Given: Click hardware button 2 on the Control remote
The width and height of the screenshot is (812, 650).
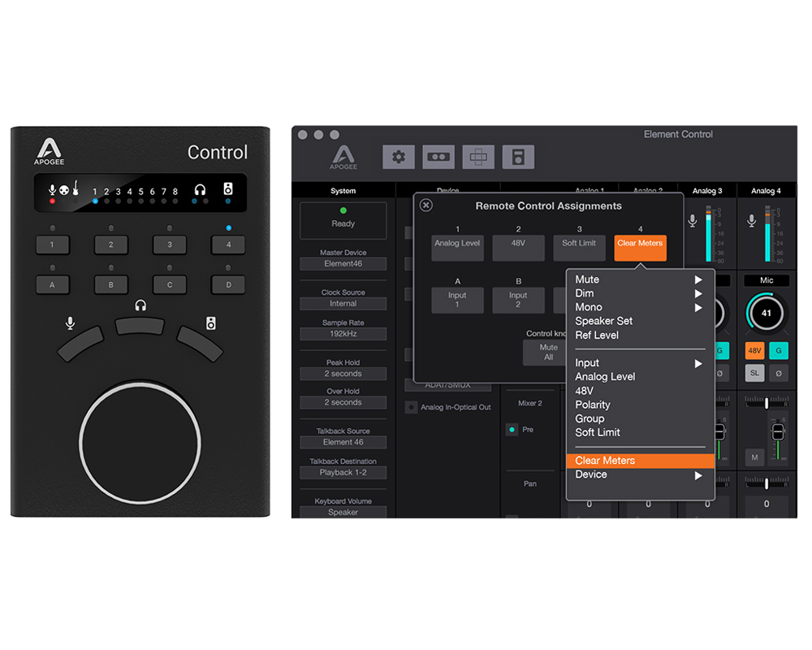Looking at the screenshot, I should coord(110,245).
